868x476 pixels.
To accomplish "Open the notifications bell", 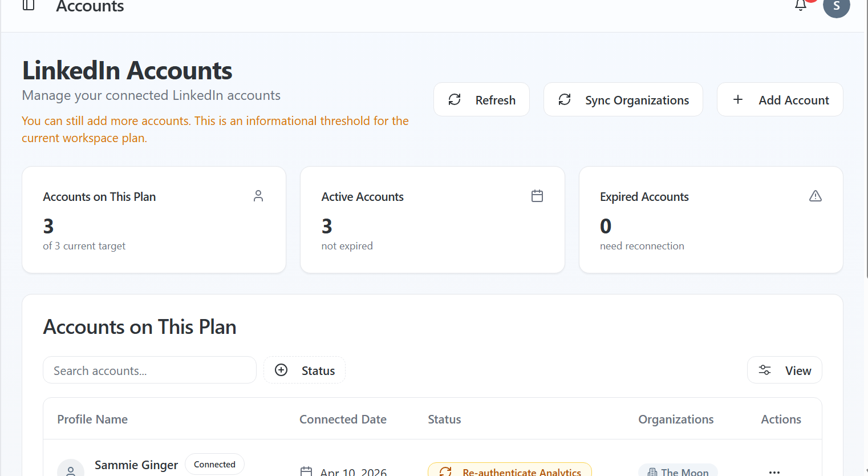I will coord(801,5).
